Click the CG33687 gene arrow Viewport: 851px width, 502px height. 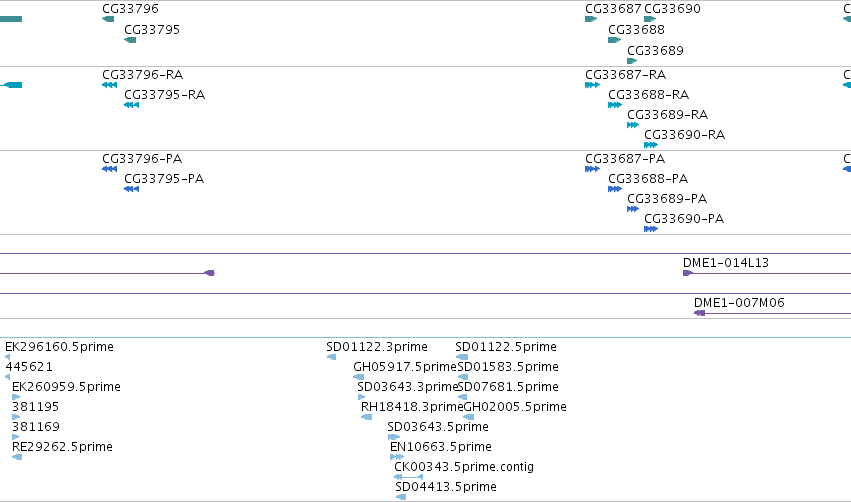pos(591,19)
